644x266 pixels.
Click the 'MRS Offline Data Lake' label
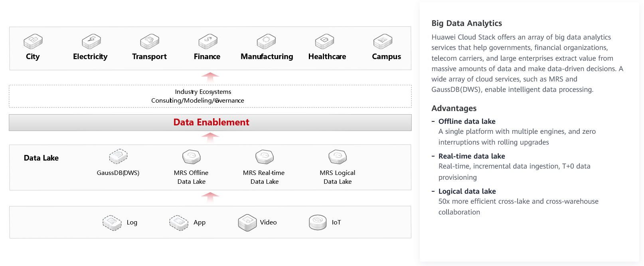191,177
